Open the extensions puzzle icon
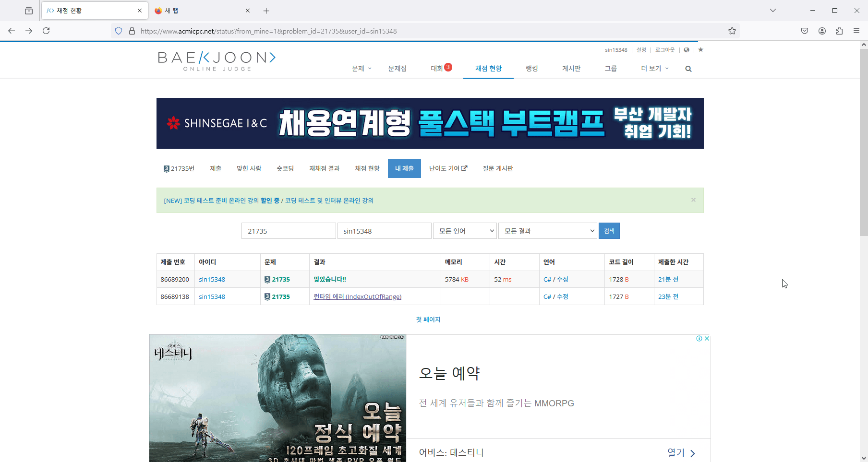868x462 pixels. coord(839,31)
